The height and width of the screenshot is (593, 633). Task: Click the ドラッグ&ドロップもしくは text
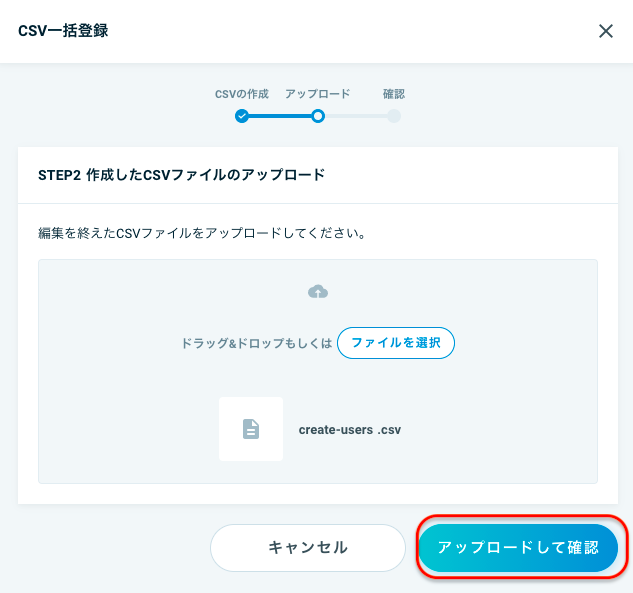coord(257,343)
